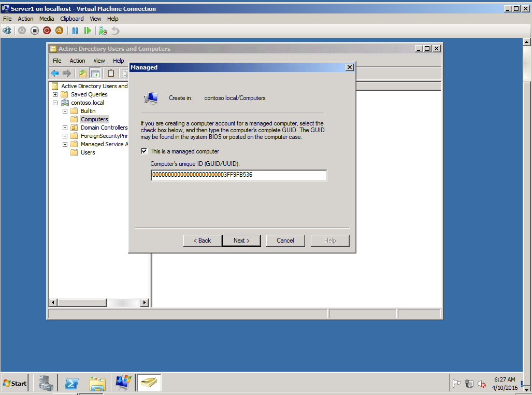Open the ADUC File menu

click(x=57, y=61)
